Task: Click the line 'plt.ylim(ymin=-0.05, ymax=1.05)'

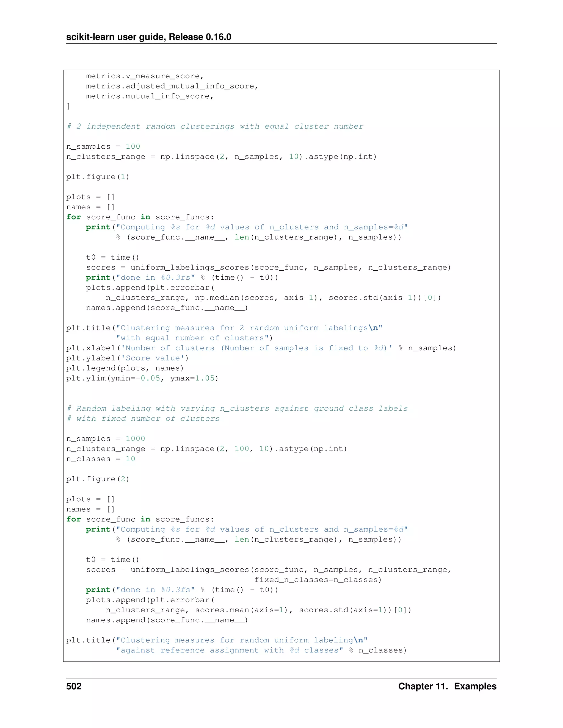Action: [x=142, y=378]
